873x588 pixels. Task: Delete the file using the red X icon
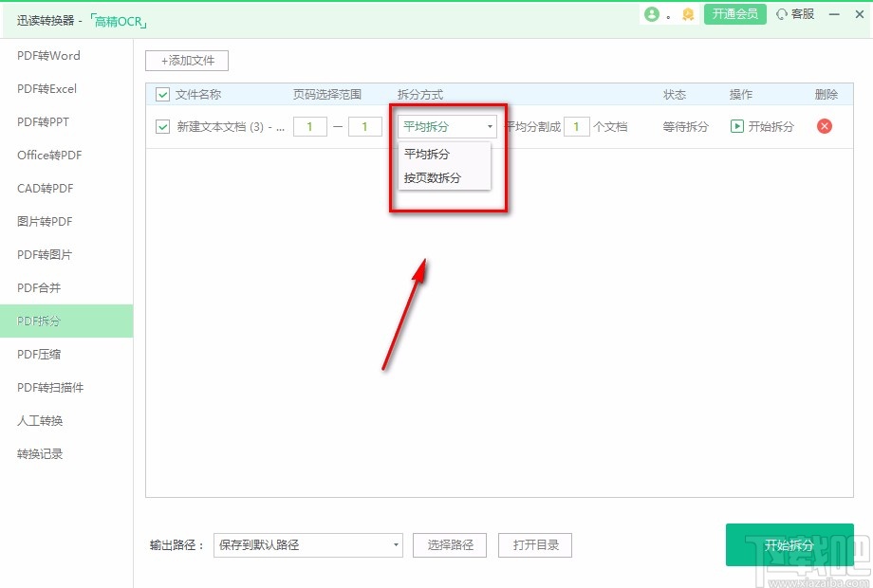click(x=825, y=125)
